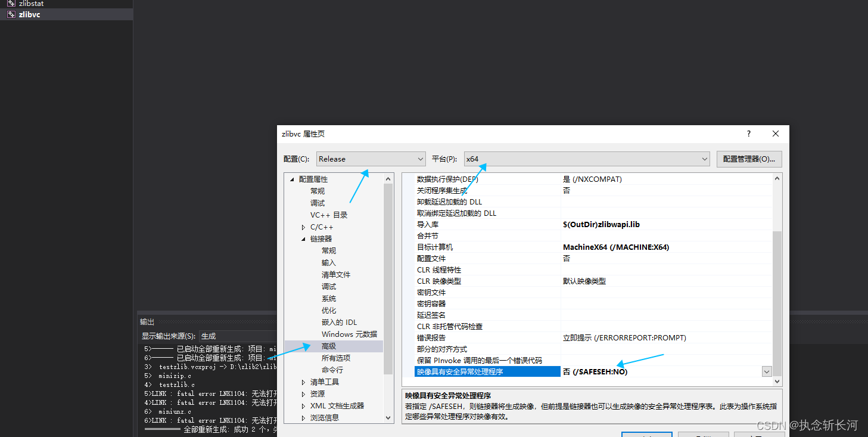Select the zlibvc project icon
Image resolution: width=868 pixels, height=437 pixels.
(x=11, y=14)
